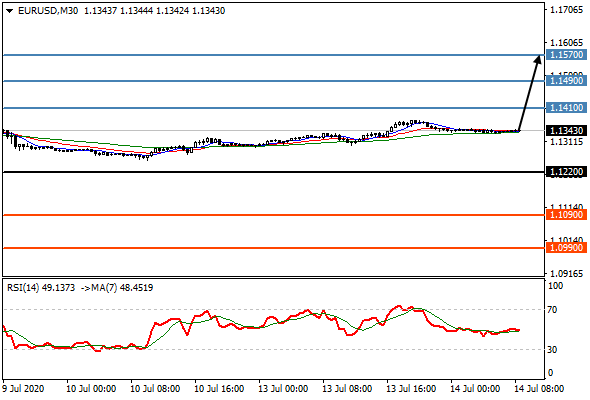This screenshot has width=590, height=400.
Task: Select the 14 Jul 00:00 time label
Action: [475, 389]
